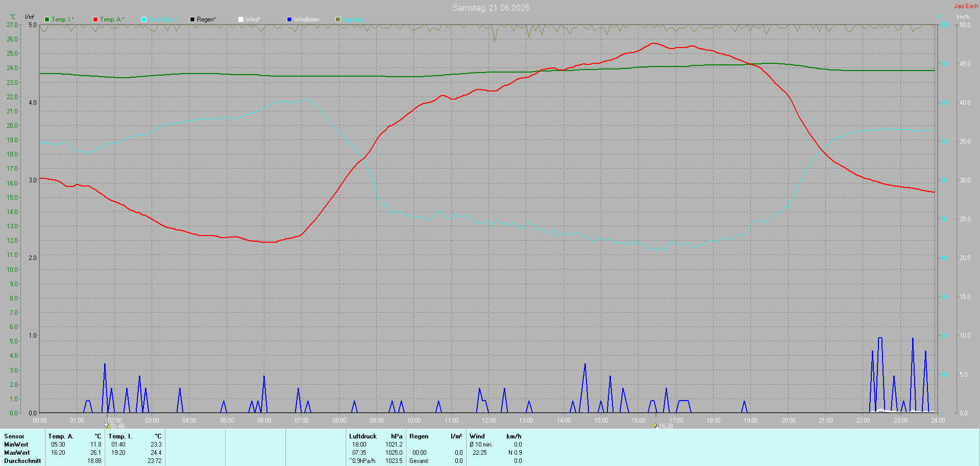Click the 05:30 Temp. A. minimum time

click(58, 445)
